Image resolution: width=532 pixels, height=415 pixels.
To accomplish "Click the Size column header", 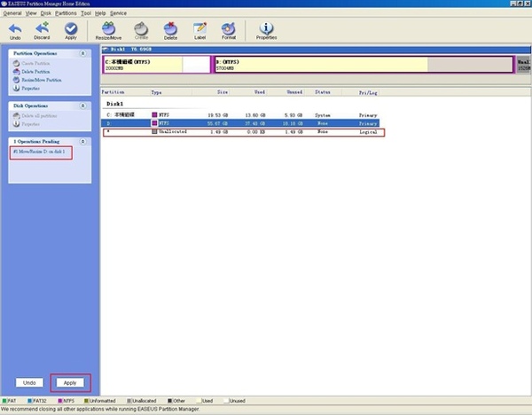I will [223, 92].
